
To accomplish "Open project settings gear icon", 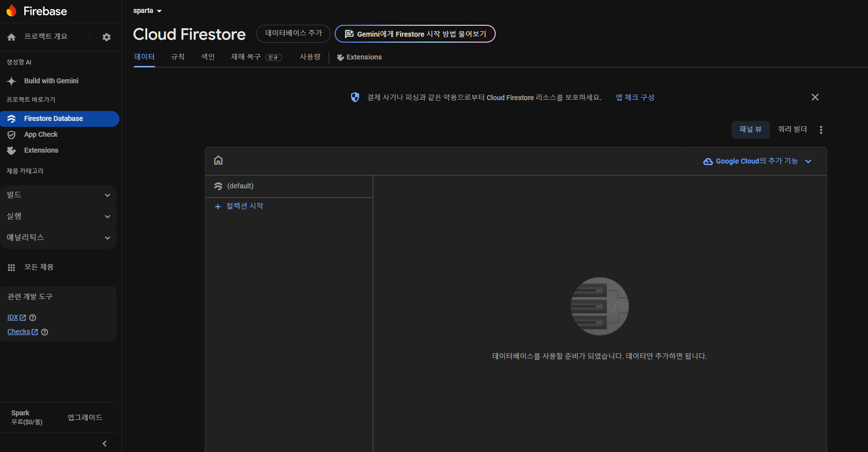I will coord(107,37).
